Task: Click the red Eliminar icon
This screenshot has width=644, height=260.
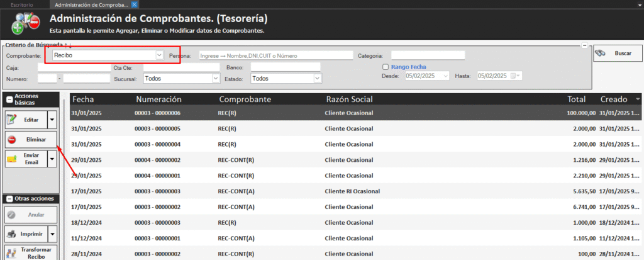Action: [x=12, y=139]
